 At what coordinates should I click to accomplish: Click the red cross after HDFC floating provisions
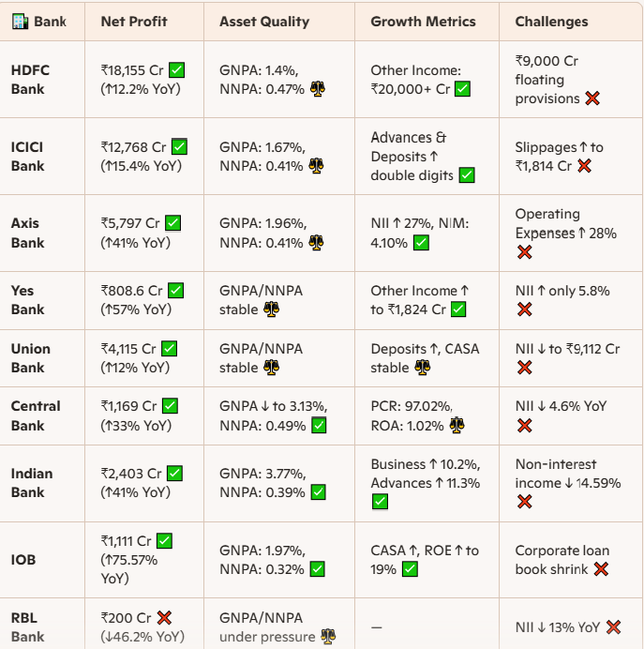tap(592, 98)
